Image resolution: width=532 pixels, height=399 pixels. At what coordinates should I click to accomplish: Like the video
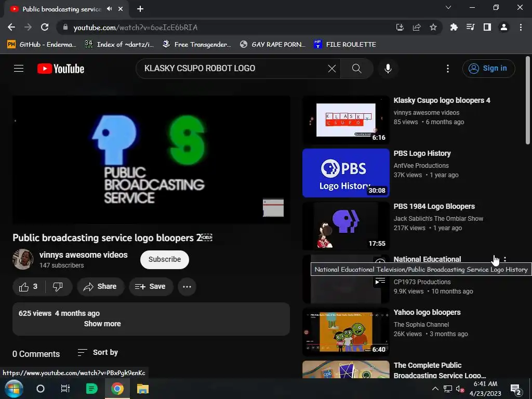tap(29, 287)
